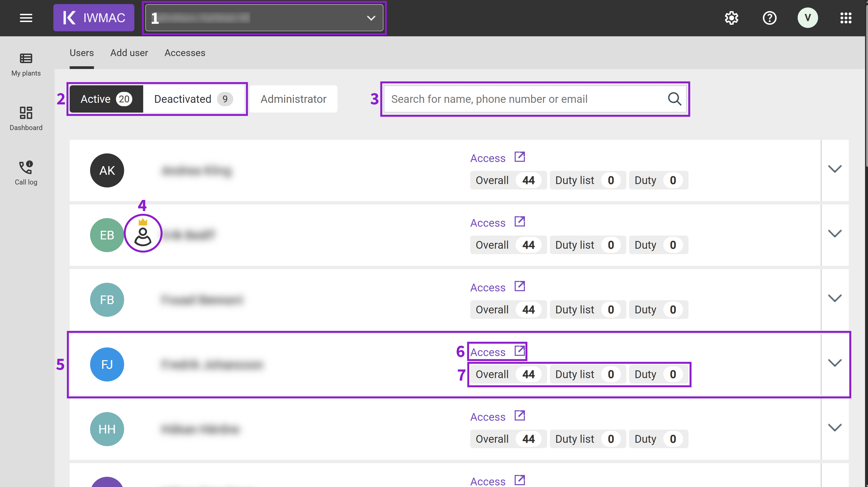Select the Deactivated users filter
The width and height of the screenshot is (868, 487).
click(x=193, y=99)
